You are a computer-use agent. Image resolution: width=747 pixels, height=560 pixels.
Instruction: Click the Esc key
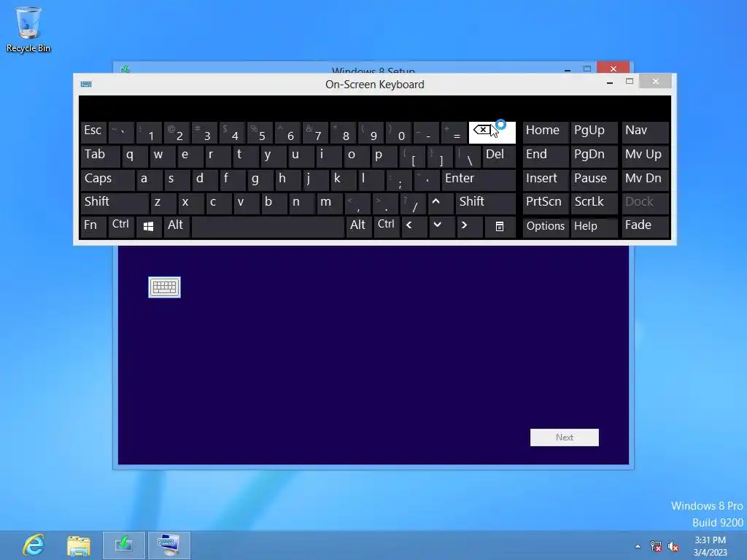(93, 133)
